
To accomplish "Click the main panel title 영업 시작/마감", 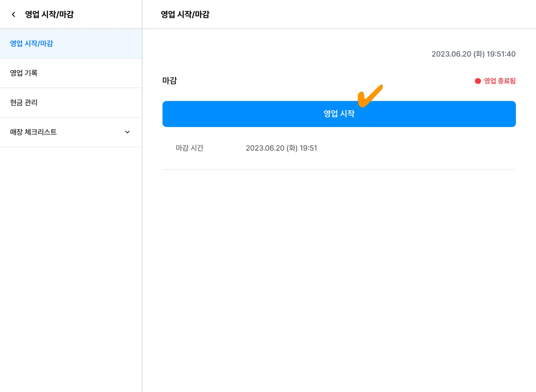I will pyautogui.click(x=185, y=14).
